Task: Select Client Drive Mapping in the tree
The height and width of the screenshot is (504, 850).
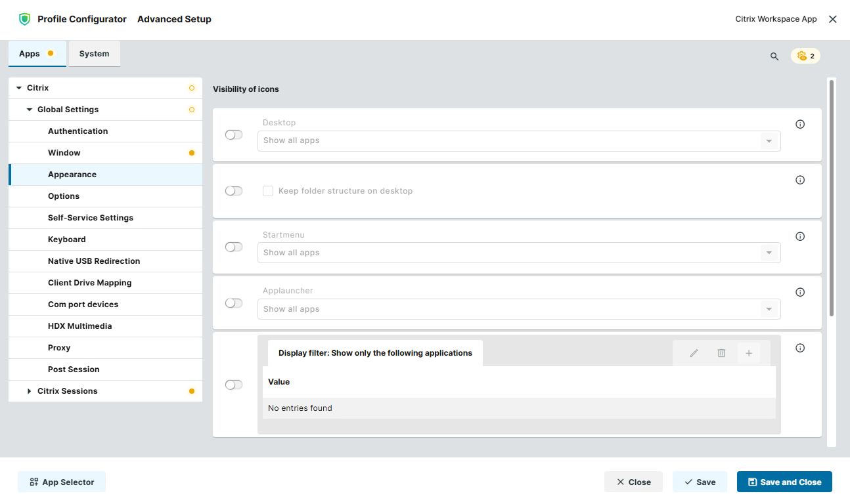Action: tap(105, 283)
